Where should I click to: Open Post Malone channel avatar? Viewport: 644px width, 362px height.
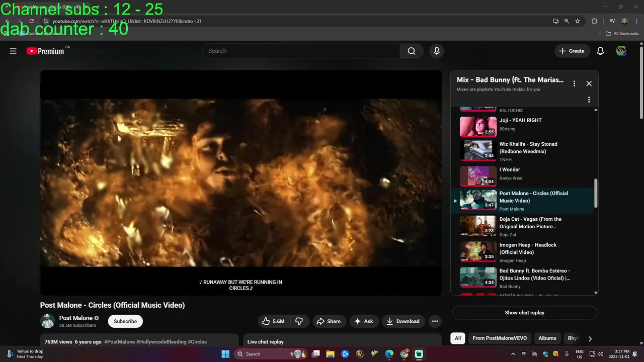click(x=48, y=321)
